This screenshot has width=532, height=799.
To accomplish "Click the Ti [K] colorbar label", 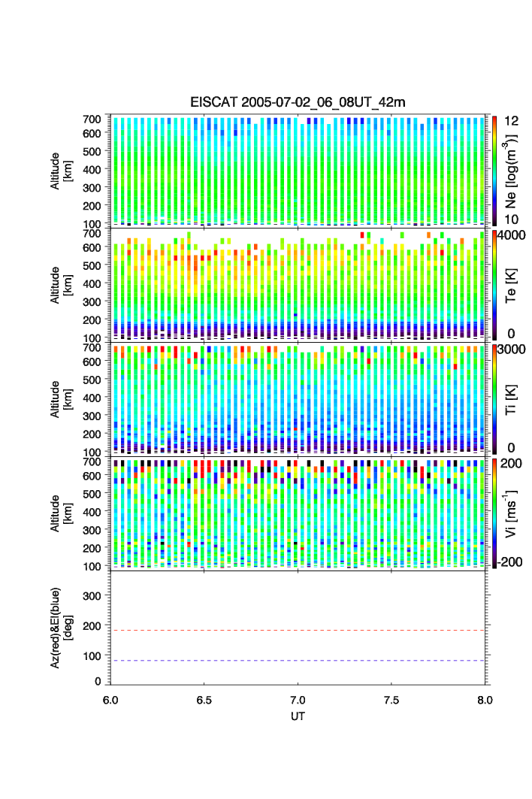I will (x=511, y=399).
